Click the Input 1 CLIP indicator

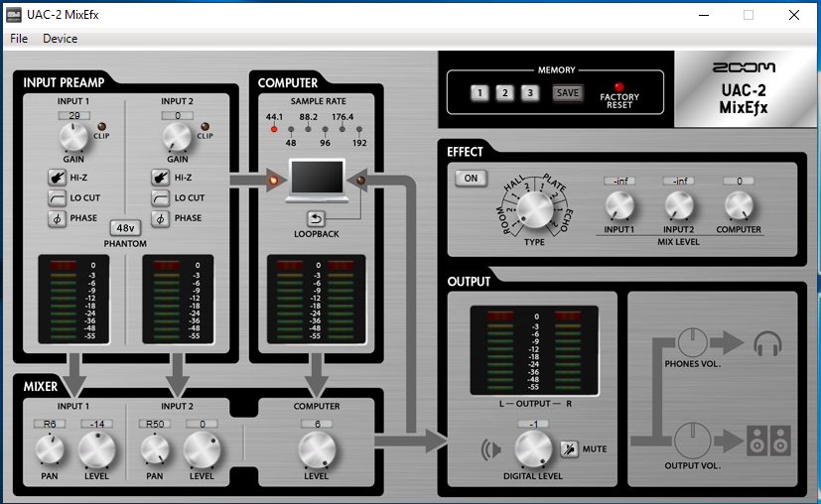(x=101, y=127)
